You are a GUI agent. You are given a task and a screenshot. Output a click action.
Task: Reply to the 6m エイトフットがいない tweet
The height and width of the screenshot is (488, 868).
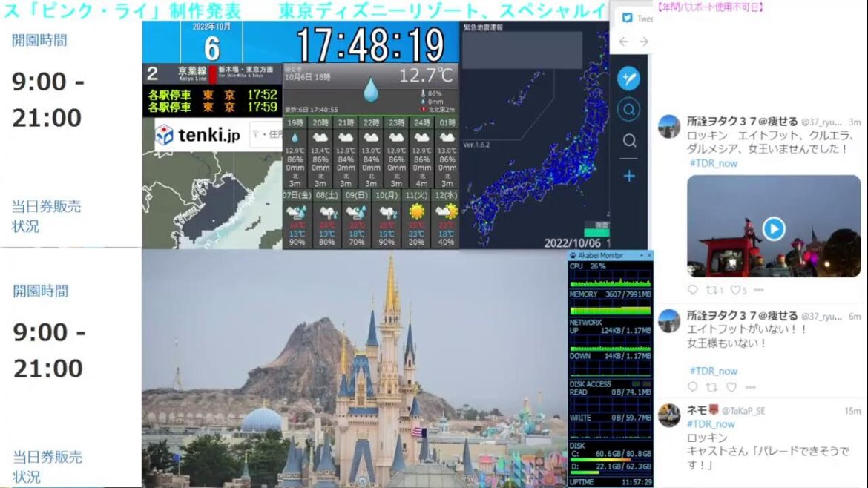pos(692,387)
